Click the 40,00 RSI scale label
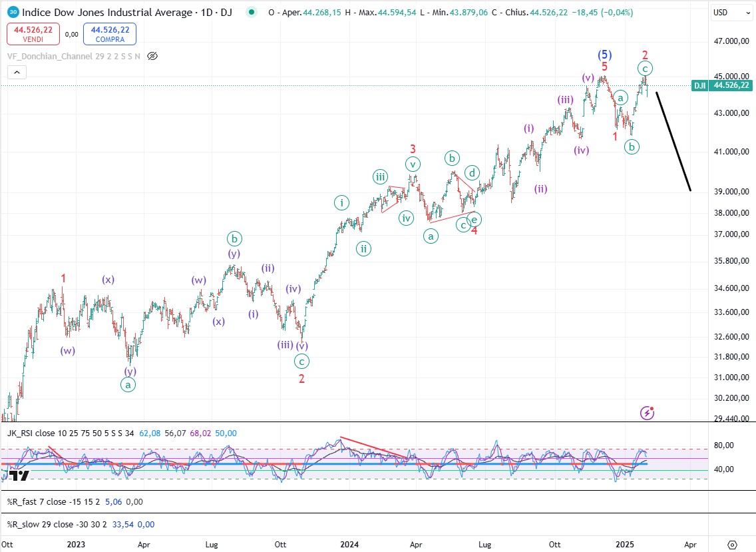The image size is (756, 552). (723, 469)
